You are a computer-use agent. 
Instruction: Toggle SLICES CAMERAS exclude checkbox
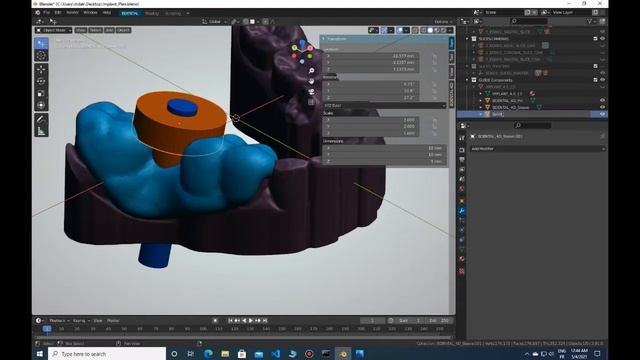(595, 39)
